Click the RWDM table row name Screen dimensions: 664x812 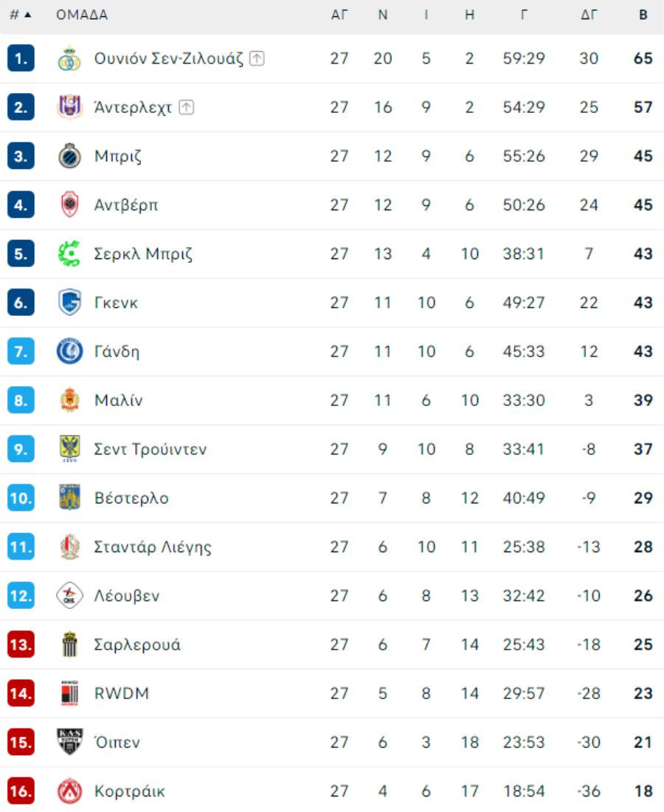[x=122, y=693]
